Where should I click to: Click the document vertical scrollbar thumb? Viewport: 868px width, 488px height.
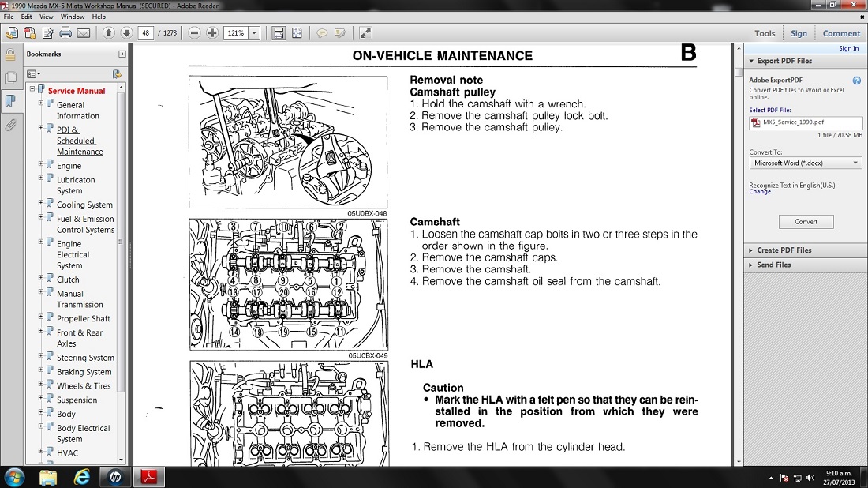(739, 72)
